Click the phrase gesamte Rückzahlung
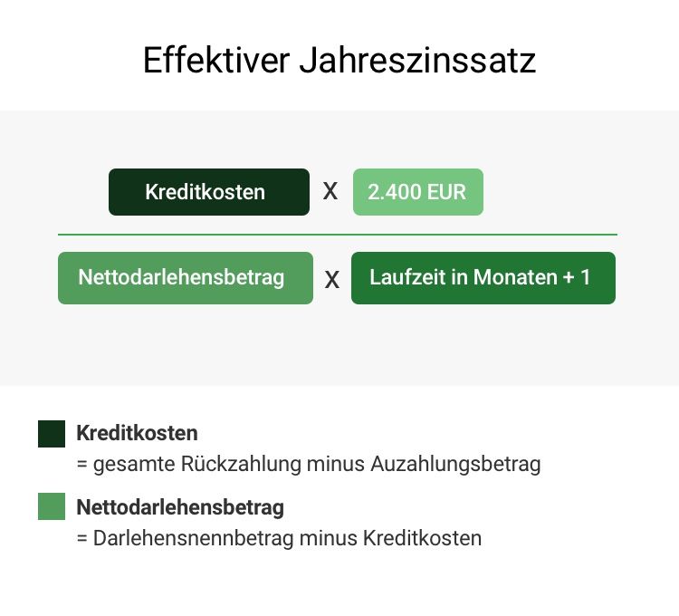 click(197, 464)
